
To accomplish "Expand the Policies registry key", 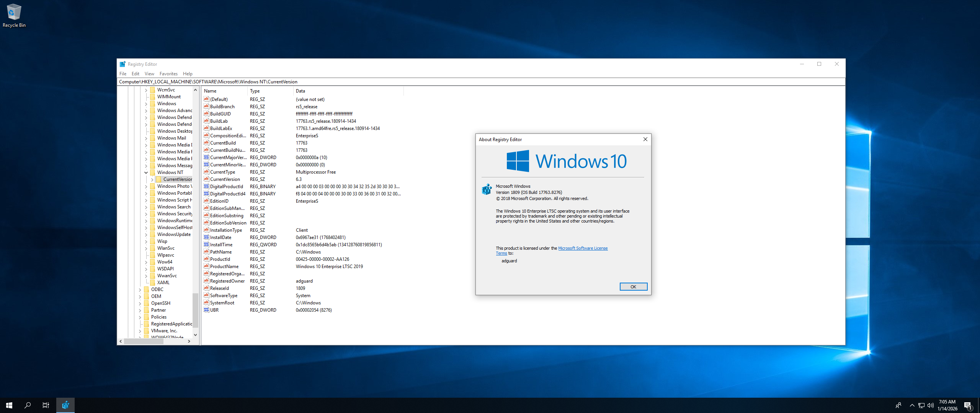I will [140, 317].
